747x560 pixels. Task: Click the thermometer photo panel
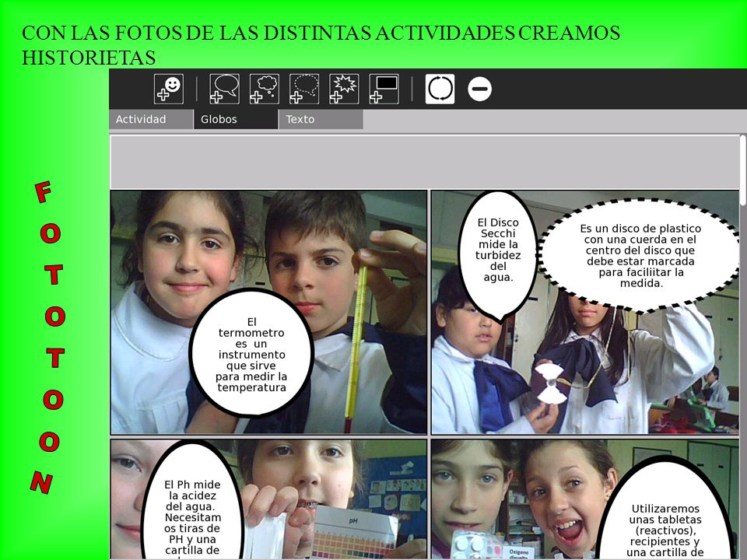[x=268, y=313]
